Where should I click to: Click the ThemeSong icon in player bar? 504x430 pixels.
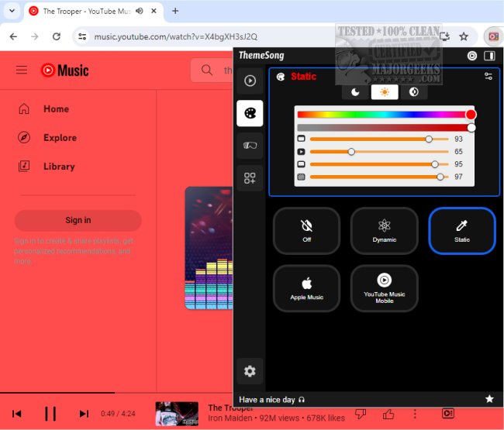[x=447, y=413]
